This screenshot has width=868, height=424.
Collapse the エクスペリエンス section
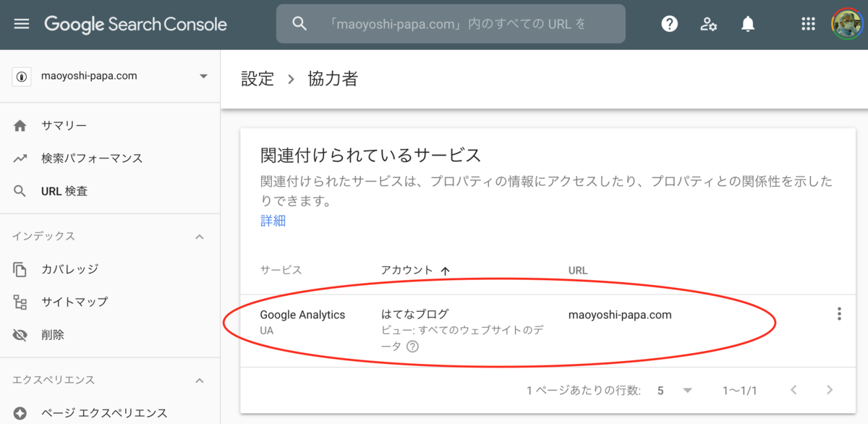click(200, 380)
